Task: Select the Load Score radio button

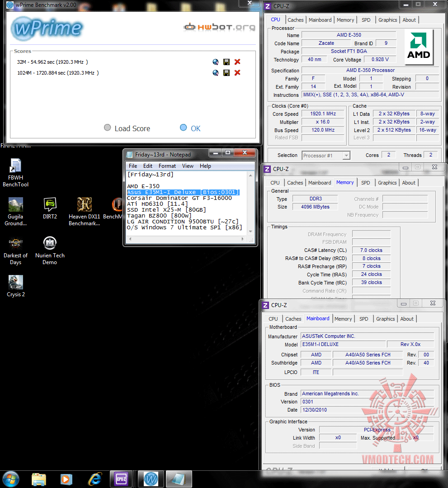Action: click(107, 128)
